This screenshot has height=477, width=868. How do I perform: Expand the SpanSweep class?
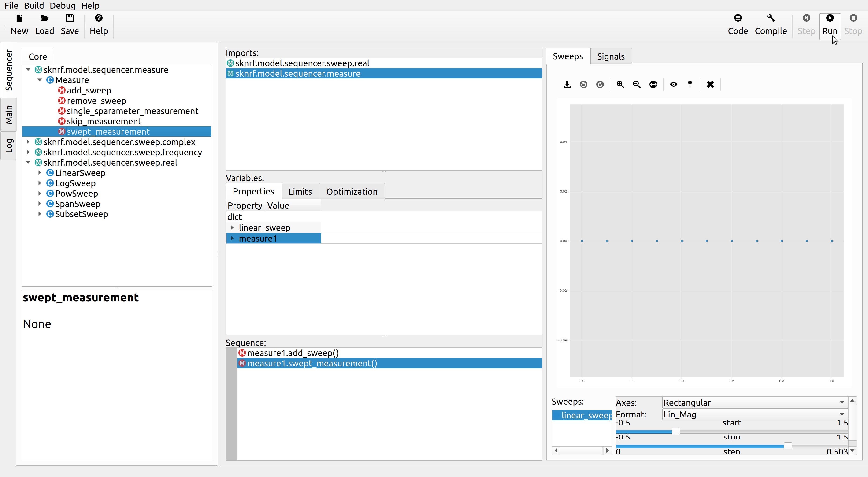point(40,204)
